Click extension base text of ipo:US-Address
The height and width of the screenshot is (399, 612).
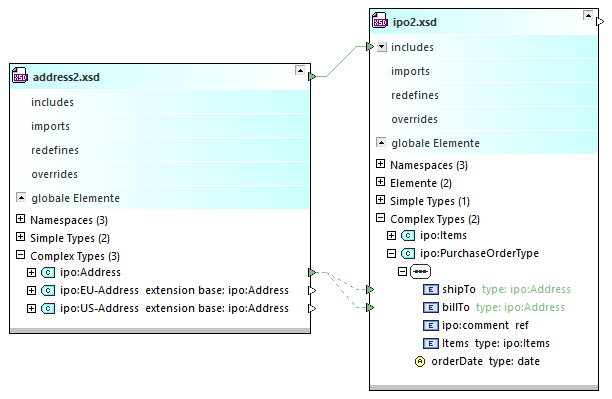coord(217,308)
